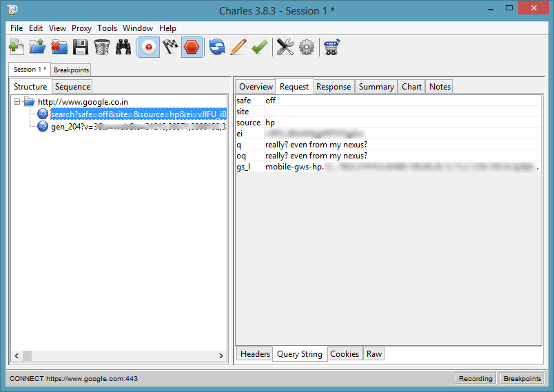Click globe icon beside gen_204 request
Viewport: 554px width, 392px height.
(x=43, y=126)
